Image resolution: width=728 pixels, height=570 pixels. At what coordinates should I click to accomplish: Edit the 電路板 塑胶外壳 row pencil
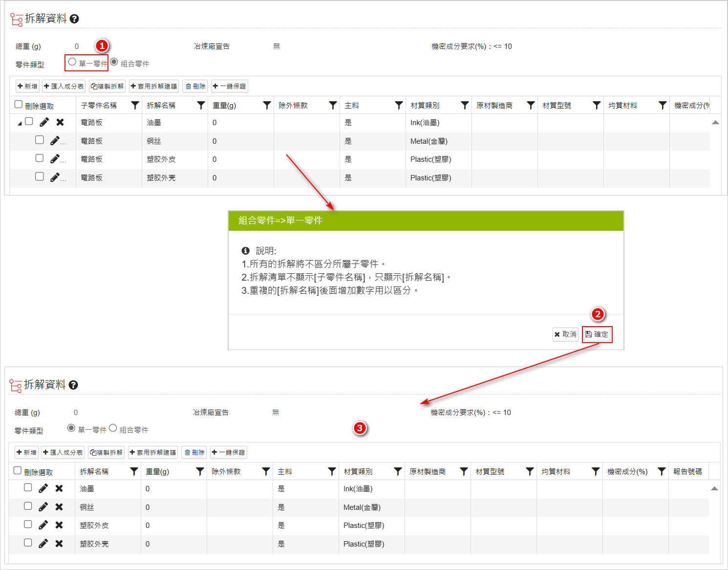coord(55,177)
